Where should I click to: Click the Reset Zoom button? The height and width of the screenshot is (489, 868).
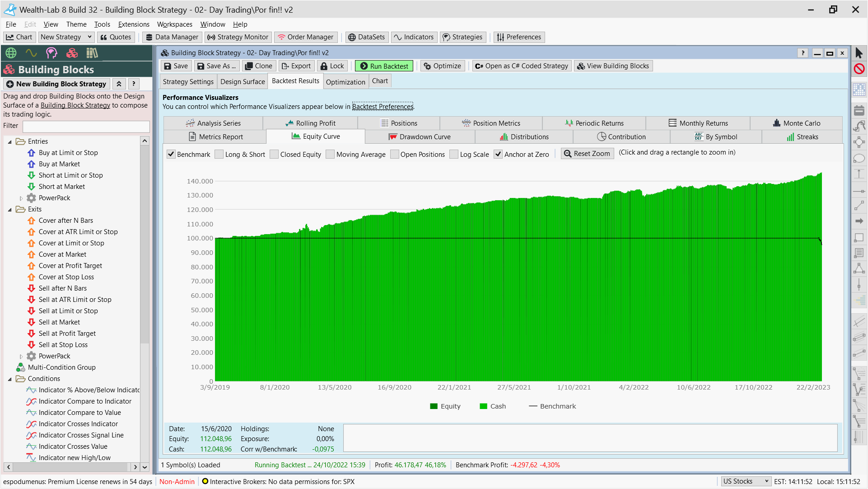coord(587,154)
